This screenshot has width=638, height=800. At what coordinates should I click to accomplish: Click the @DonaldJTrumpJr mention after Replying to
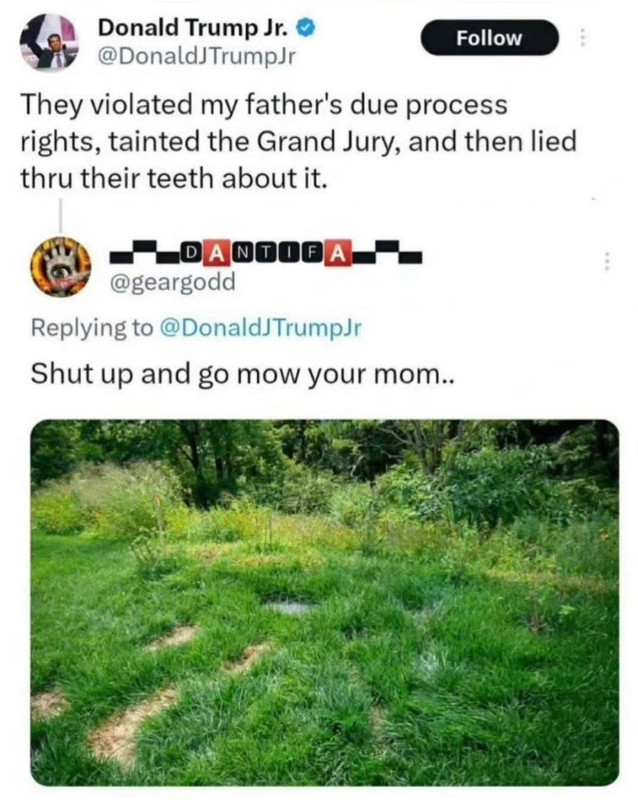click(x=261, y=327)
